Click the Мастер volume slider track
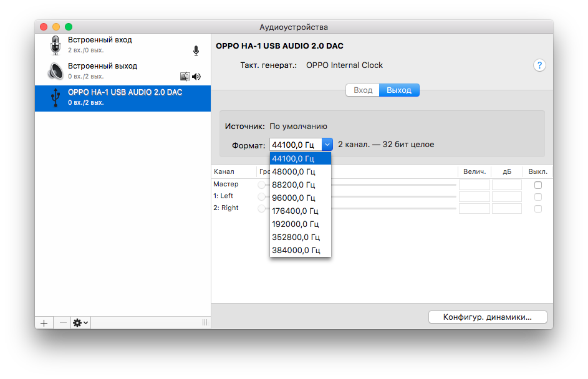588x379 pixels. tap(393, 185)
